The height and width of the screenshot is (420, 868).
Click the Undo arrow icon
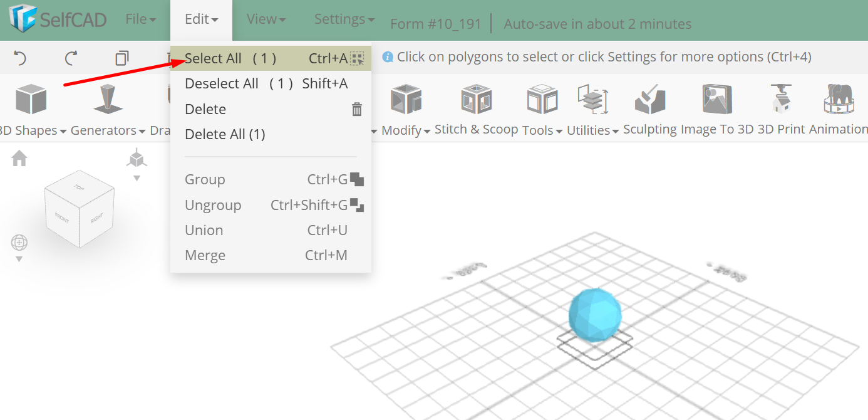coord(20,58)
